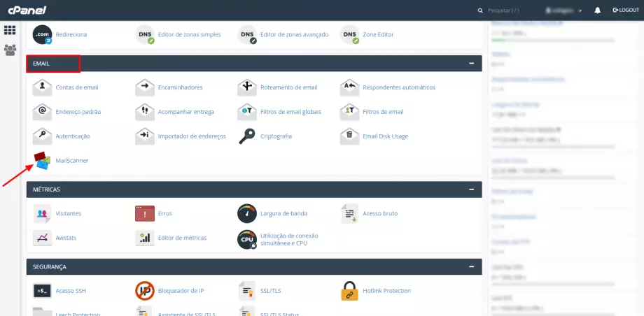
Task: Collapse the MÉTRICAS section
Action: tap(472, 189)
